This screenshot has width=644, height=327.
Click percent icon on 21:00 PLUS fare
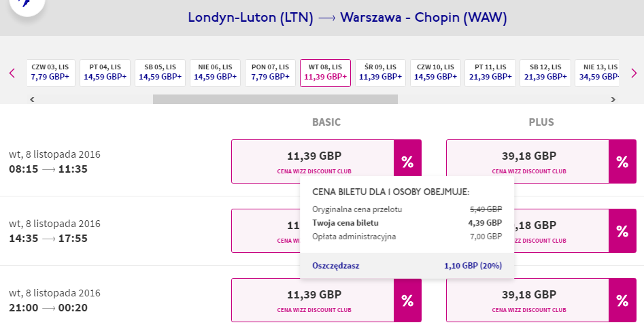point(622,300)
